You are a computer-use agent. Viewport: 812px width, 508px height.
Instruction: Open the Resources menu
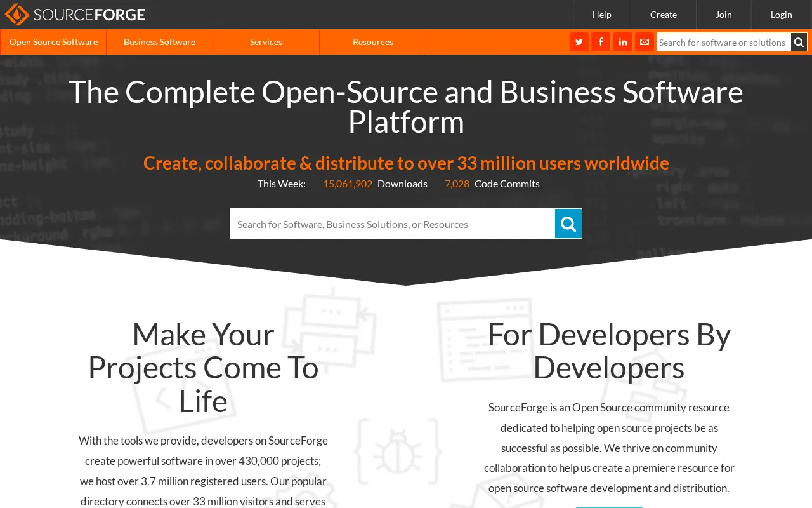tap(372, 42)
